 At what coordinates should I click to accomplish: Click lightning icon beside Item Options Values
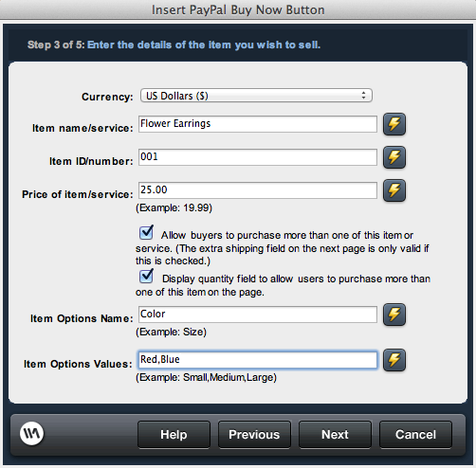(394, 360)
